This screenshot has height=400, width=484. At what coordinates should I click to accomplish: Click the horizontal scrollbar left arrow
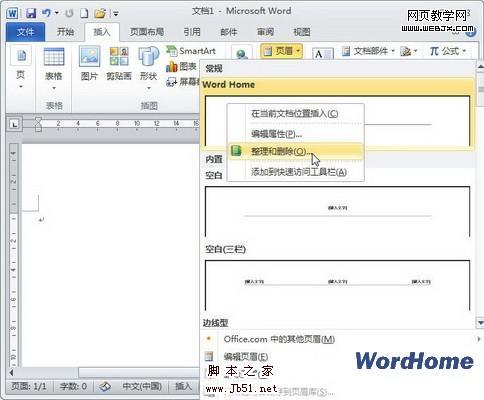12,372
